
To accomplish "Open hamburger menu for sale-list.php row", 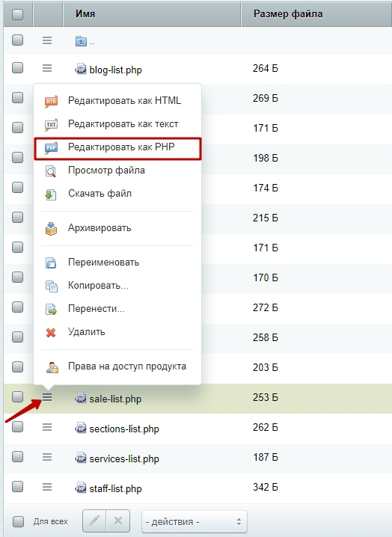I will (47, 397).
